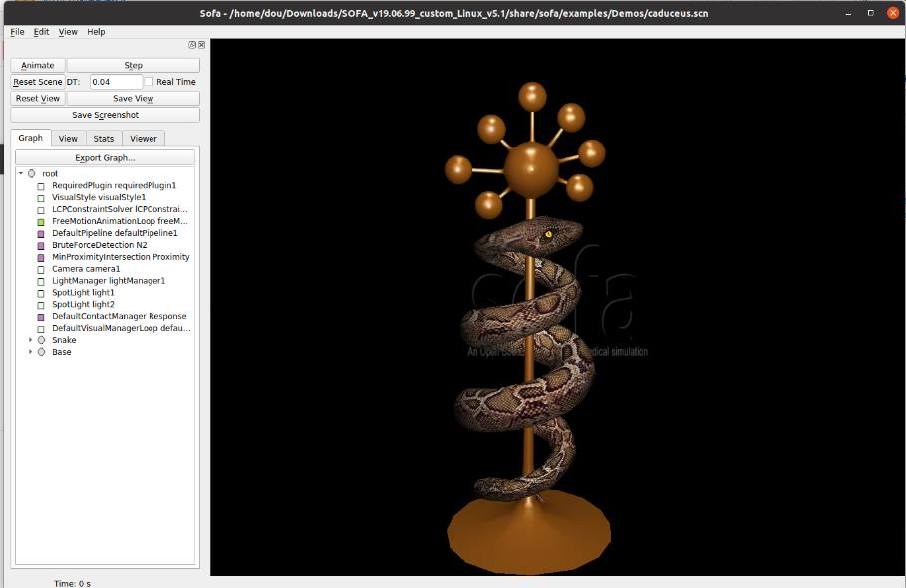
Task: Expand the Snake tree node
Action: coord(30,340)
